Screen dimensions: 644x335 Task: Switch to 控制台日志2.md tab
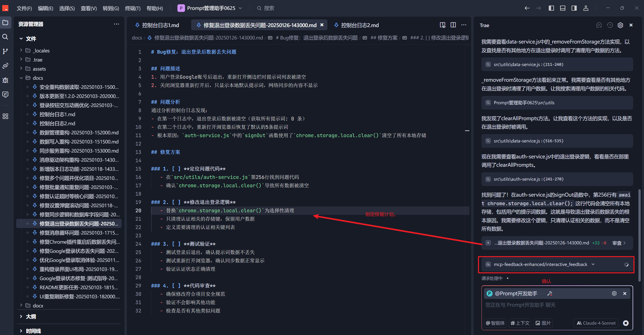click(357, 25)
